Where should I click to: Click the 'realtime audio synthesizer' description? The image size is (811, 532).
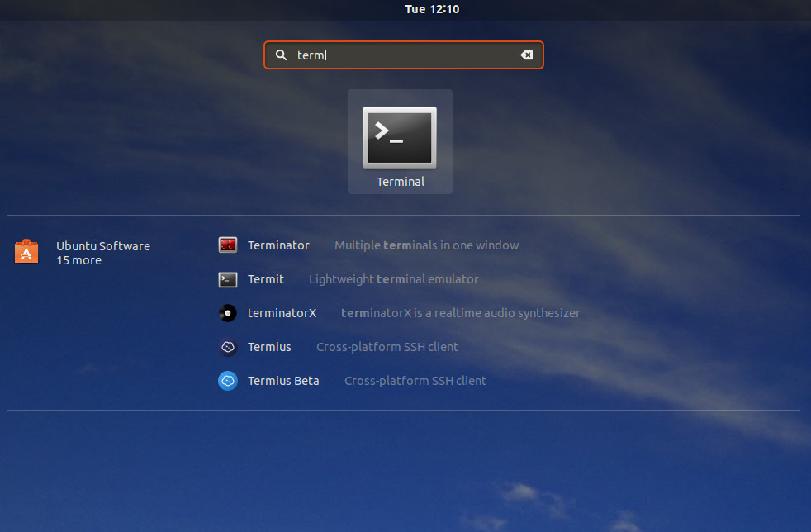(x=461, y=313)
